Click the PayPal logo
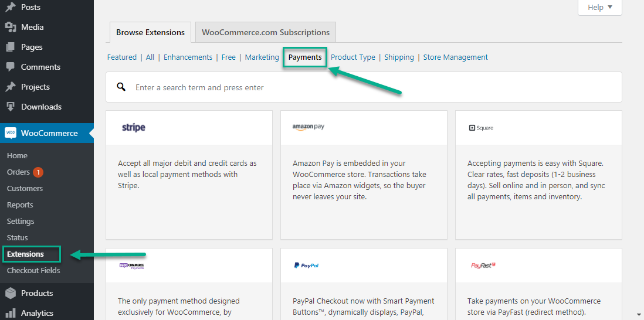Image resolution: width=644 pixels, height=320 pixels. tap(306, 265)
